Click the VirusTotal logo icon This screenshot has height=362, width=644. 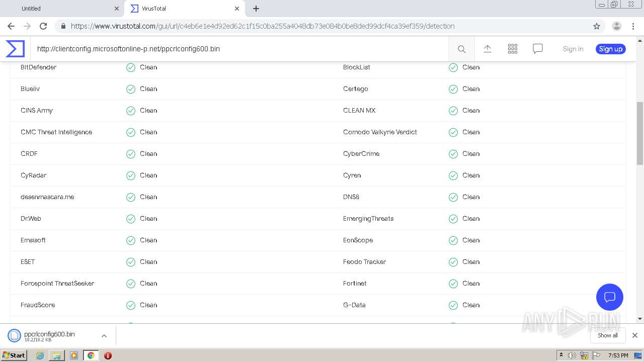[15, 49]
